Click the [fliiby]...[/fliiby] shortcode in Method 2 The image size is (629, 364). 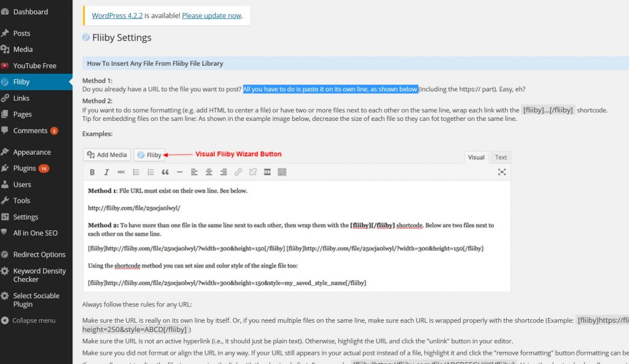point(548,110)
